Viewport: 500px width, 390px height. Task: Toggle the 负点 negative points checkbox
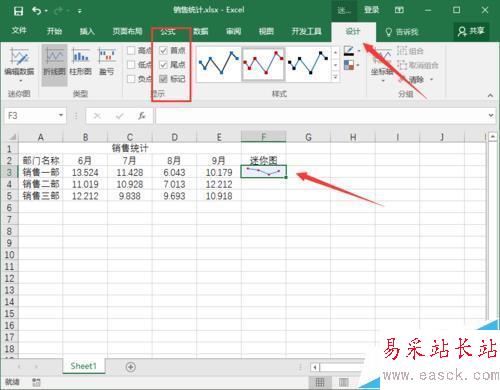131,79
